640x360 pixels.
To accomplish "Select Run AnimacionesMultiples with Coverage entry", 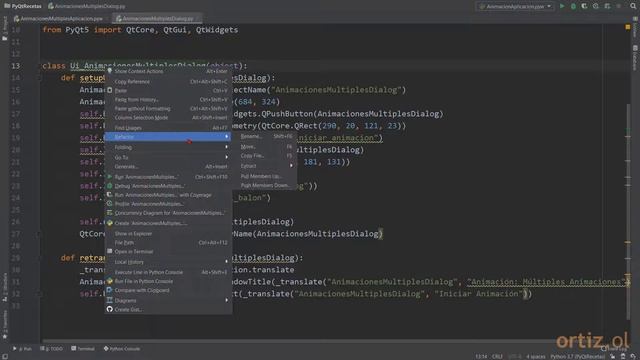I will (168, 195).
